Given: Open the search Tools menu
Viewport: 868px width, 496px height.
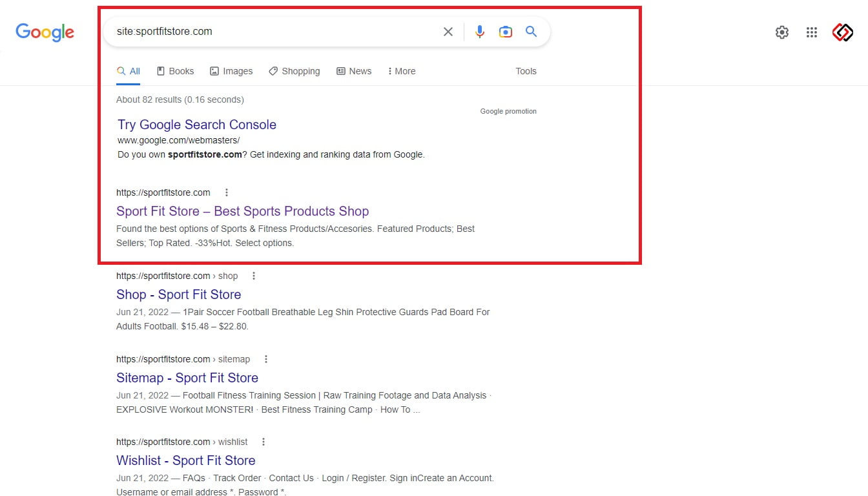Looking at the screenshot, I should 526,71.
